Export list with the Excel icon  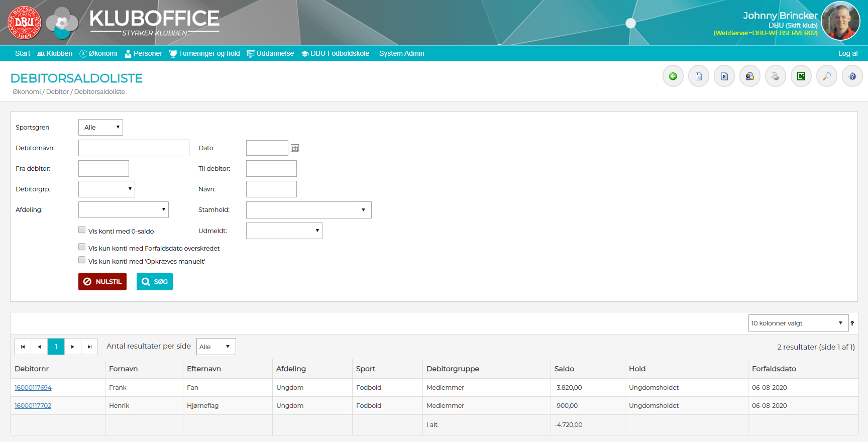(801, 76)
